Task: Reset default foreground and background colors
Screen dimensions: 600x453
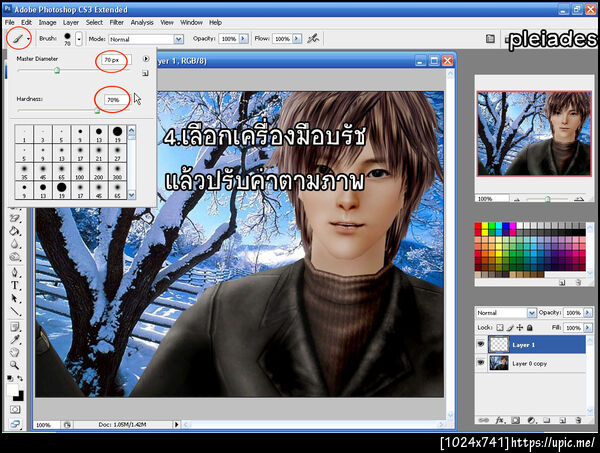Action: (x=10, y=378)
